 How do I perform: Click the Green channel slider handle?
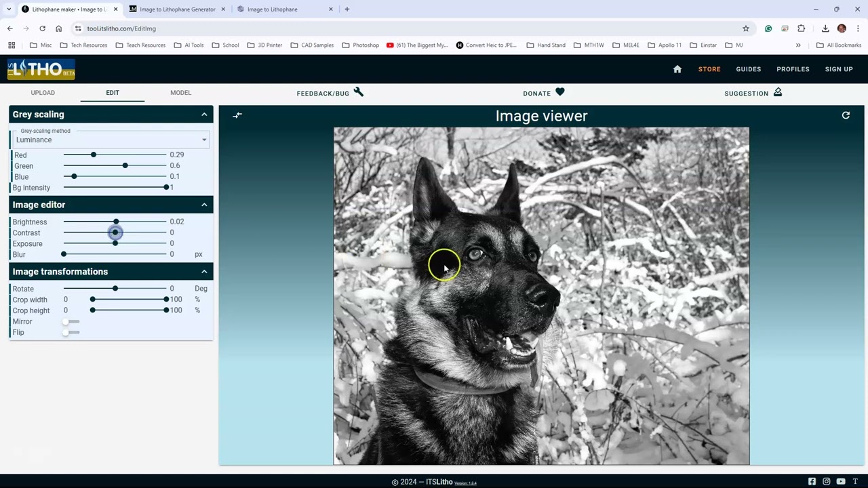[125, 166]
